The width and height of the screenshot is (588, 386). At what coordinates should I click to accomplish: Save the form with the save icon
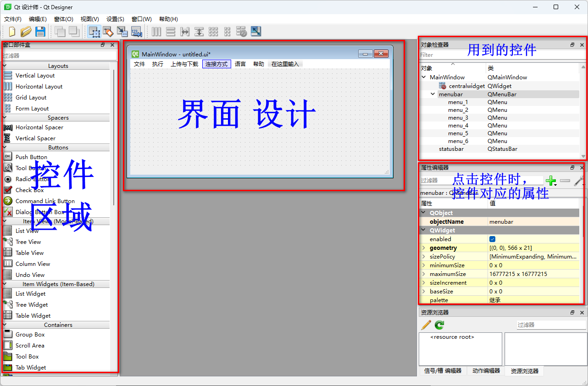point(40,32)
